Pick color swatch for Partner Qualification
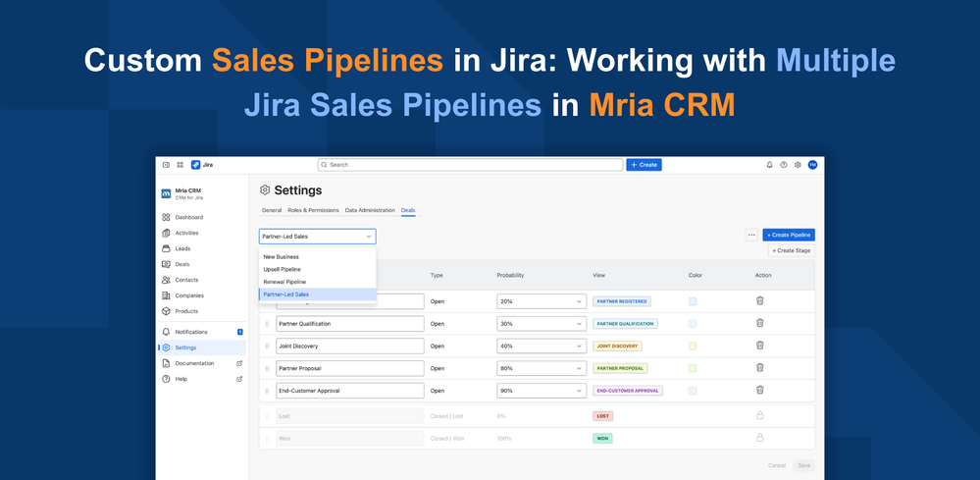This screenshot has height=480, width=980. pos(693,324)
